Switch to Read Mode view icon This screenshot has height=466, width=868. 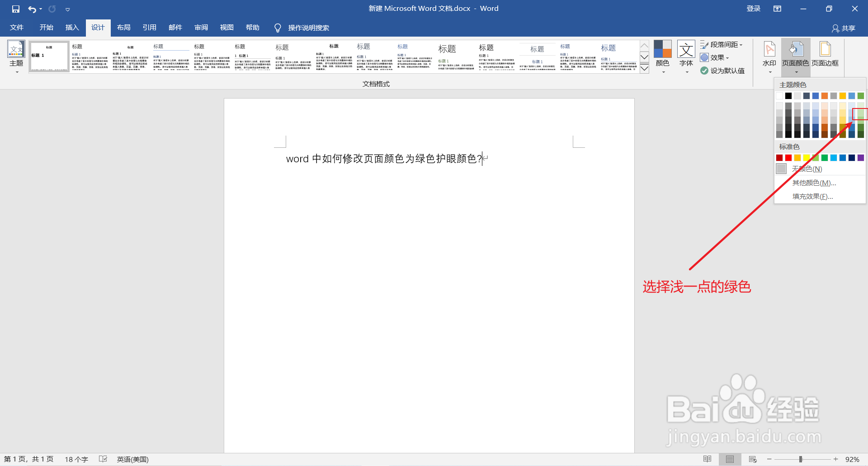(708, 459)
